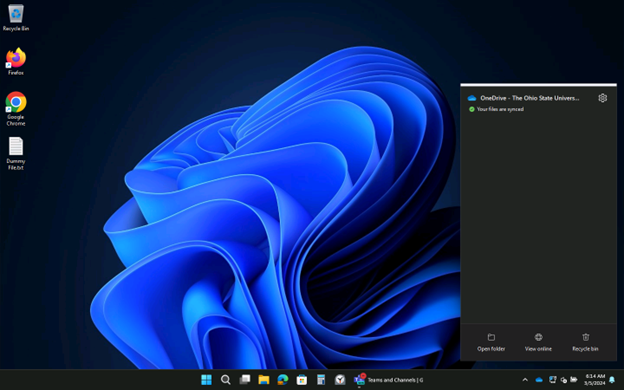
Task: Select the Dummy File.txt desktop icon
Action: coord(16,154)
